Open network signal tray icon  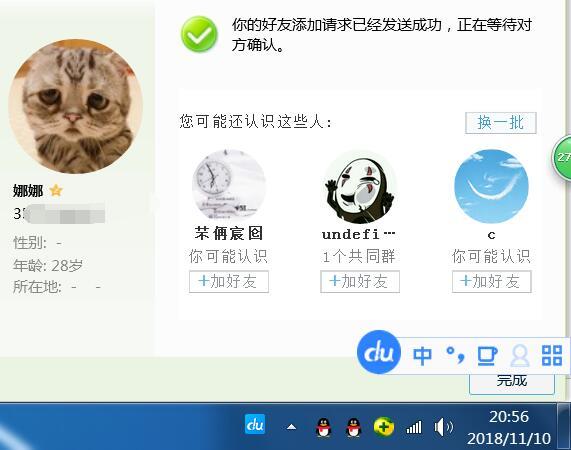coord(414,427)
